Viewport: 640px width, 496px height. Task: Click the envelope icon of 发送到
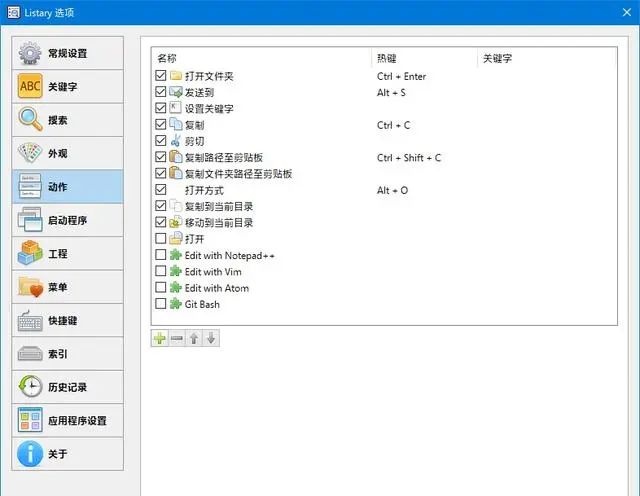(176, 92)
